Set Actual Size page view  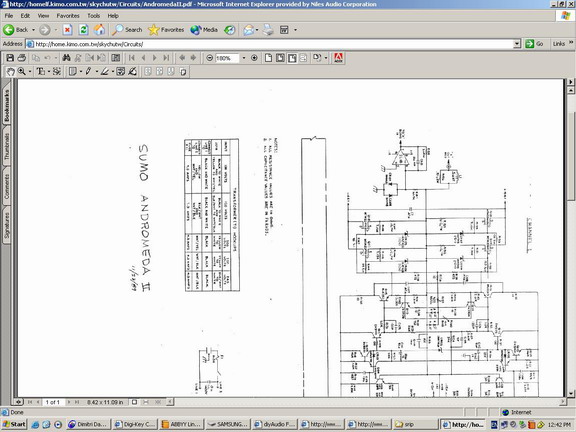[269, 58]
